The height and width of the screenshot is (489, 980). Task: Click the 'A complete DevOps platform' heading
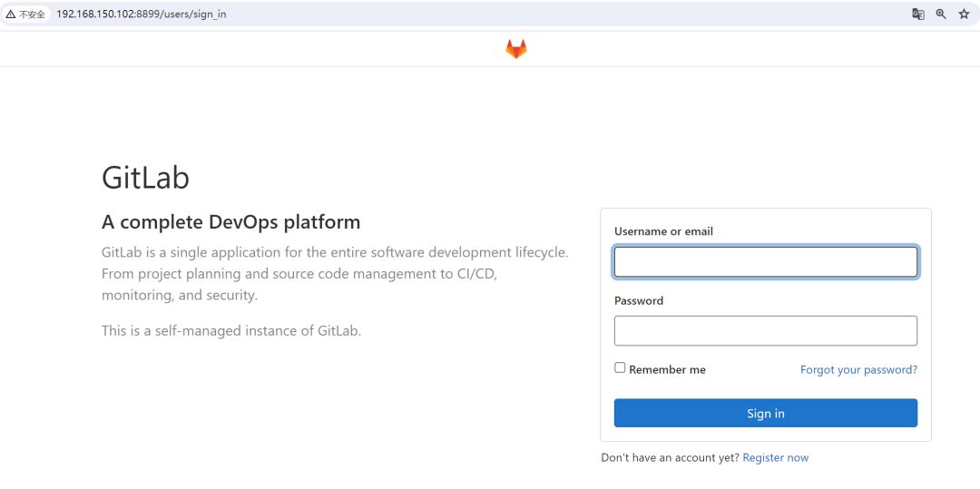click(x=230, y=221)
